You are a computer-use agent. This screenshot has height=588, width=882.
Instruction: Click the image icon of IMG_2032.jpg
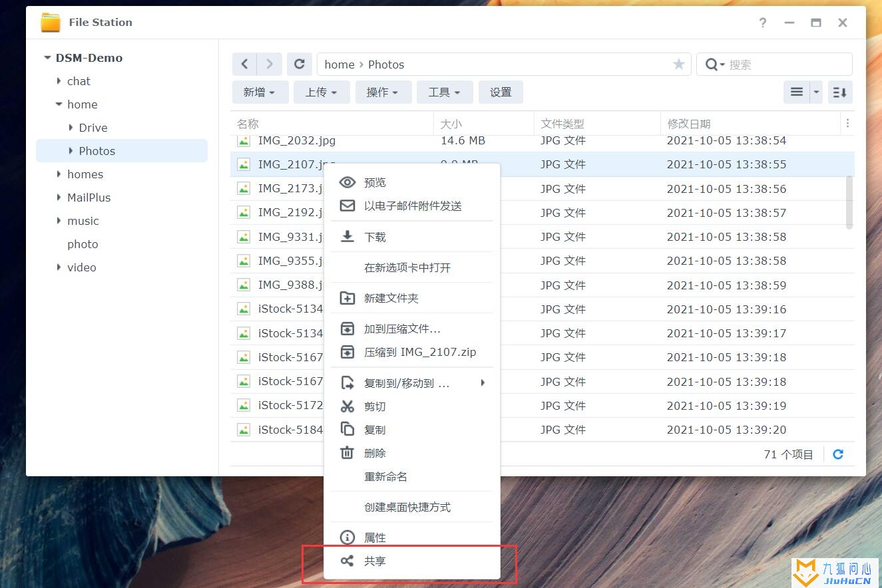pos(244,140)
